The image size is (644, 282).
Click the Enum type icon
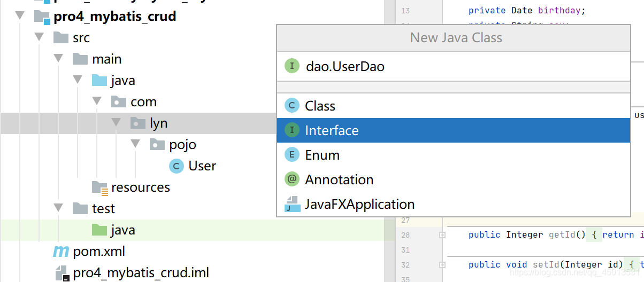[292, 155]
